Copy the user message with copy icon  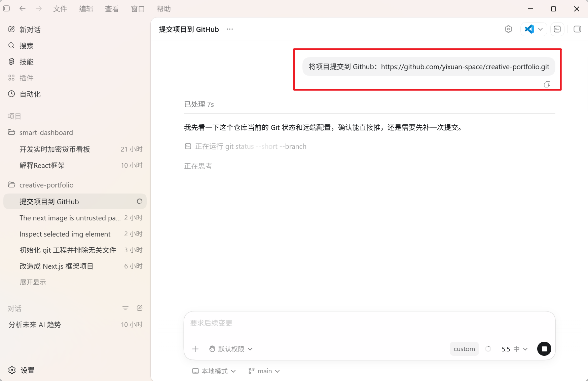tap(547, 84)
